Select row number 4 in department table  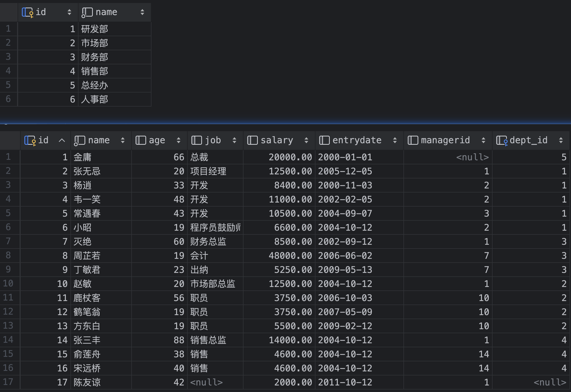click(x=8, y=71)
